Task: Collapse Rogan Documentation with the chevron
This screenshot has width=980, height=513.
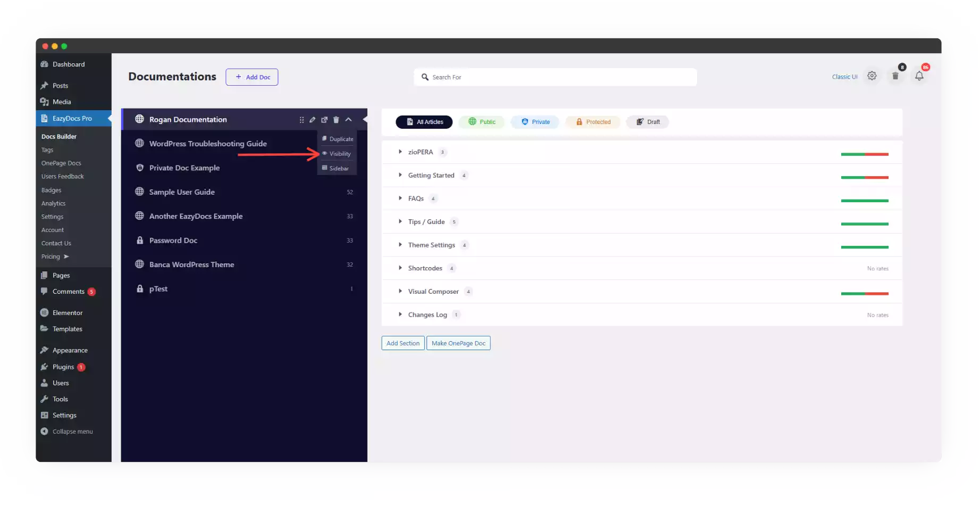Action: (x=348, y=119)
